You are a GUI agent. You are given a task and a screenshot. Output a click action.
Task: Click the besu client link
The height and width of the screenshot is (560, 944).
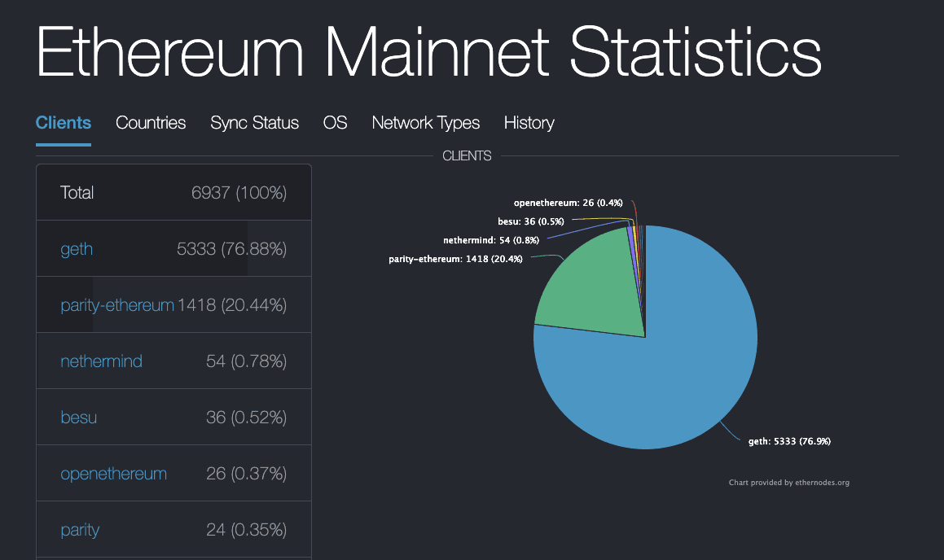[78, 417]
